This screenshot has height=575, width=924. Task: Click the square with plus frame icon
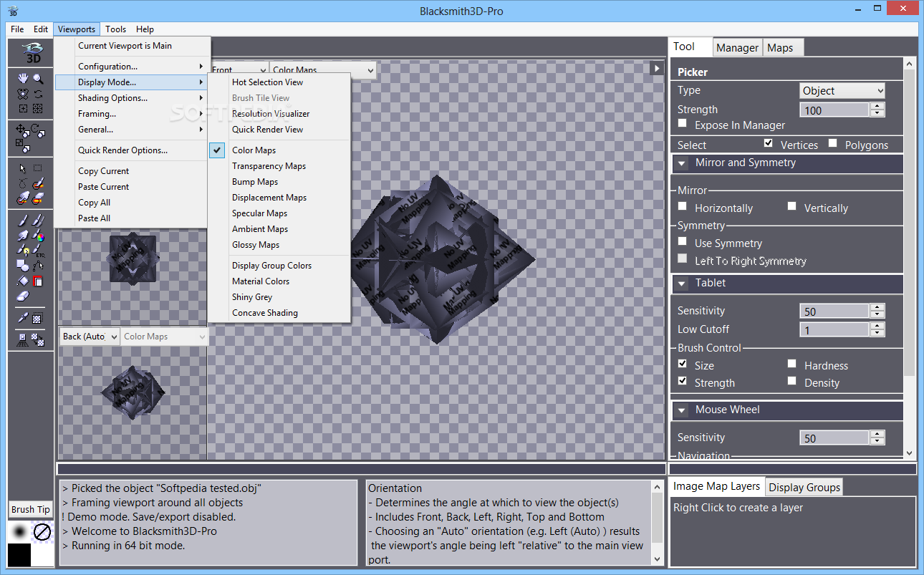pyautogui.click(x=23, y=109)
